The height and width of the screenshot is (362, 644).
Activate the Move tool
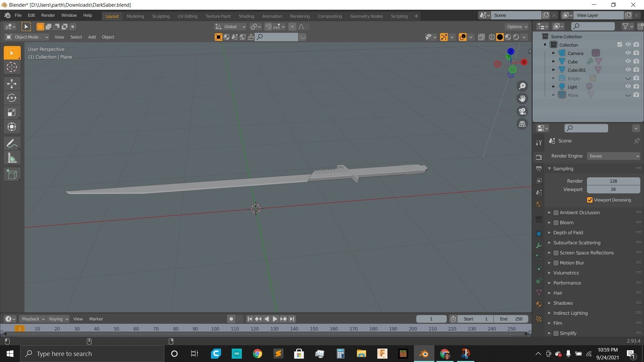pos(12,83)
